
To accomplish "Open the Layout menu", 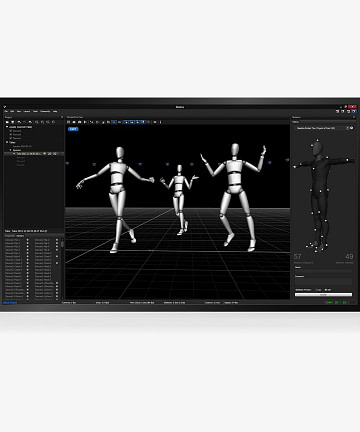I will (x=27, y=111).
